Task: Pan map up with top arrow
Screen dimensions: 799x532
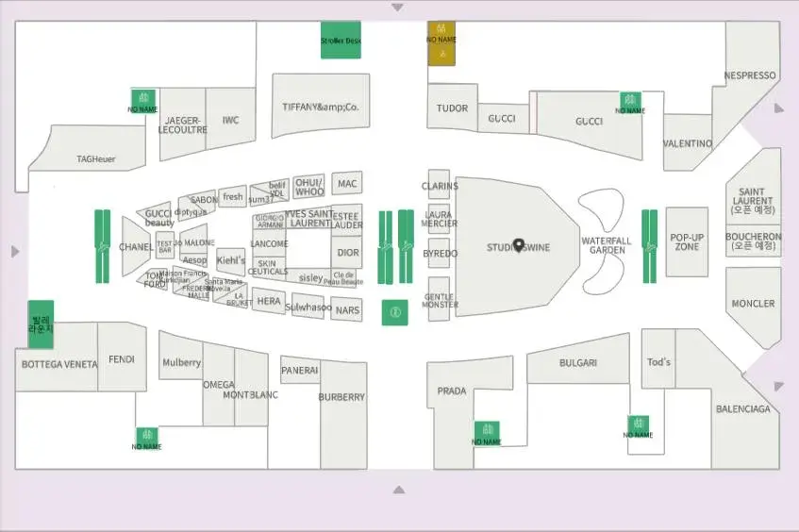Action: click(397, 8)
